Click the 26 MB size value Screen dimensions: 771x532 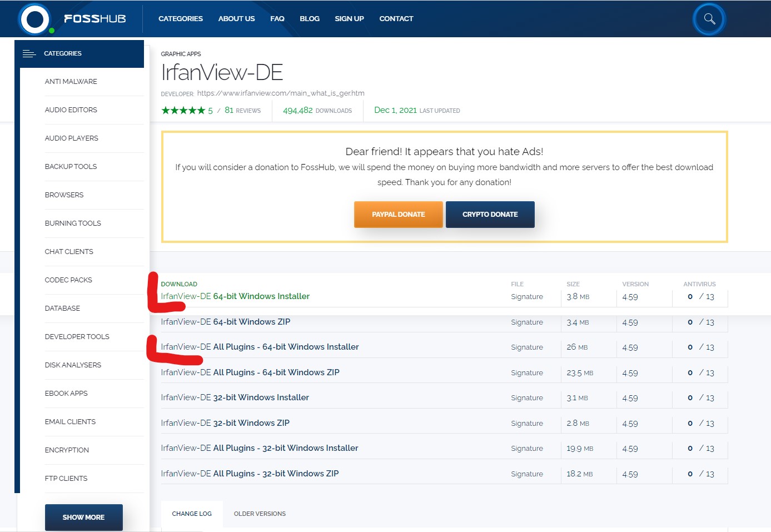click(x=577, y=347)
